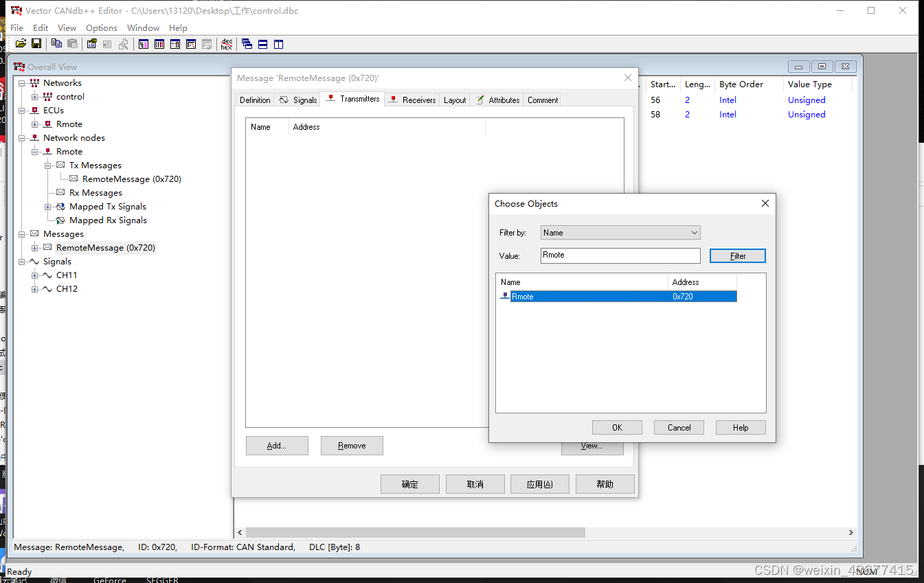This screenshot has height=583, width=924.
Task: Open the Edit menu
Action: pyautogui.click(x=41, y=27)
